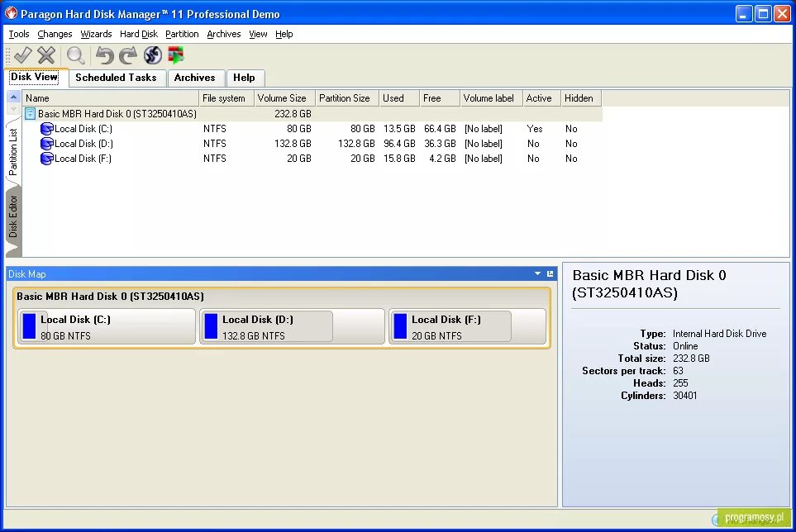Open the View menu
This screenshot has width=796, height=532.
[258, 34]
